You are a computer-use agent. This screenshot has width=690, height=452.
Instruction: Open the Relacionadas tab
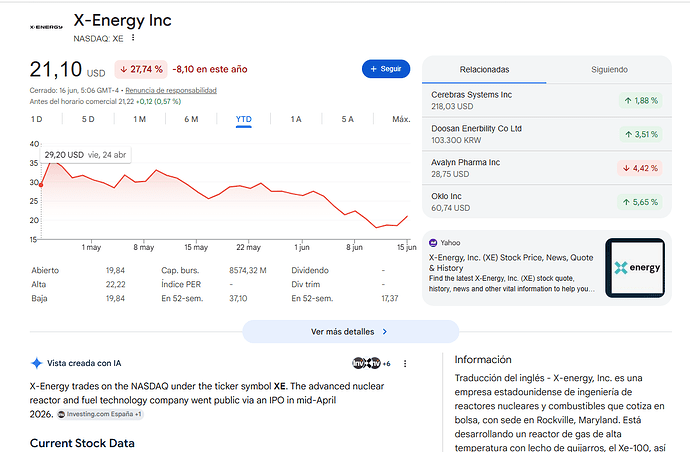[484, 70]
